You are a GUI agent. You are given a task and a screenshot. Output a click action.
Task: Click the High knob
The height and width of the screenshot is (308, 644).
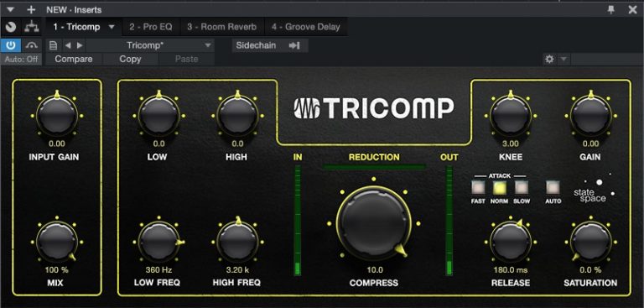pos(237,116)
